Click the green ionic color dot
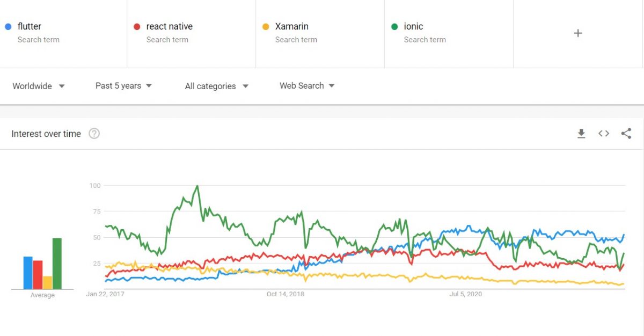Screen dimensions: 644x336 click(395, 26)
